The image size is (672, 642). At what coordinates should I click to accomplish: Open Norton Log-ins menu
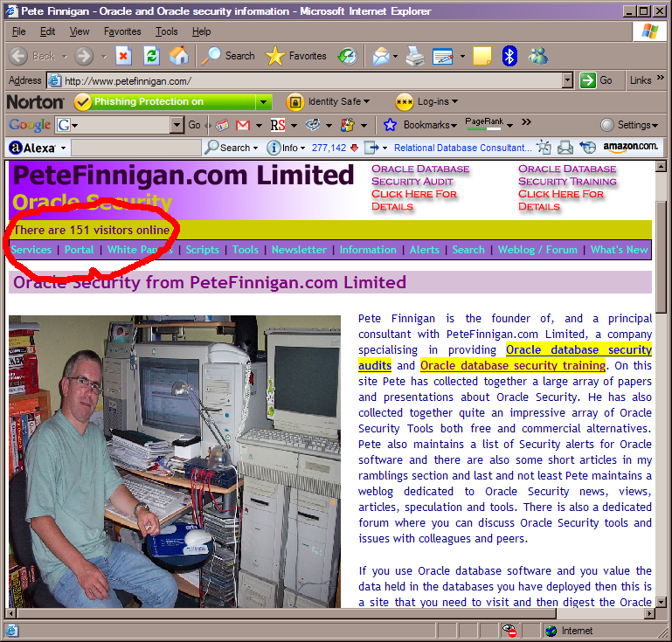[426, 102]
